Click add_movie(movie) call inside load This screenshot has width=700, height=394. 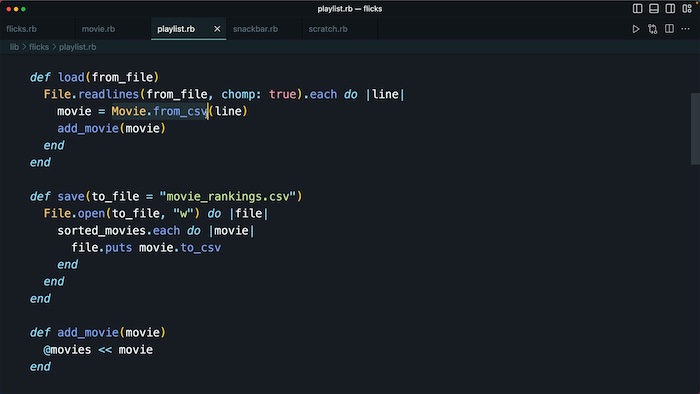click(112, 129)
